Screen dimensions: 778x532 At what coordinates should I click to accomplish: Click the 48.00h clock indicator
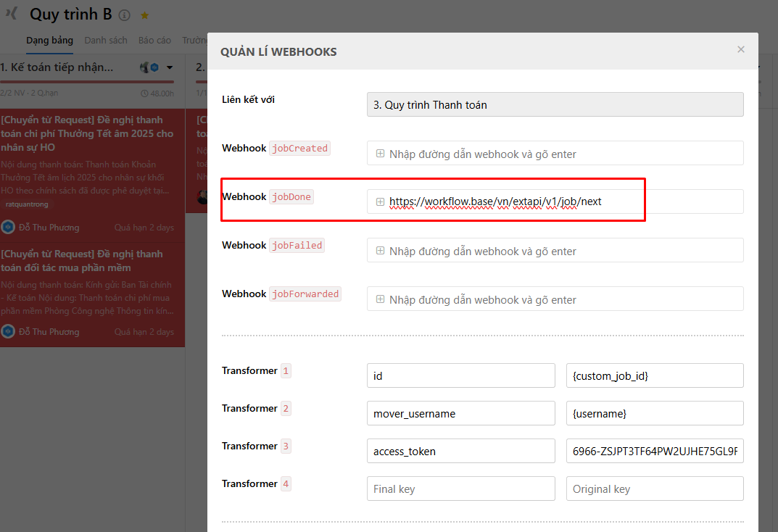click(157, 93)
